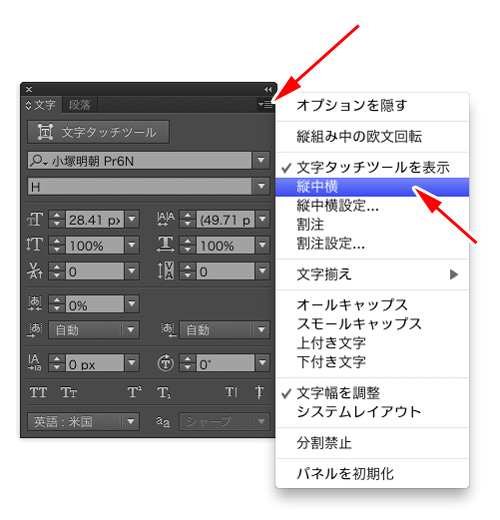The height and width of the screenshot is (520, 500).
Task: Switch to the 段落 tab
Action: click(80, 105)
